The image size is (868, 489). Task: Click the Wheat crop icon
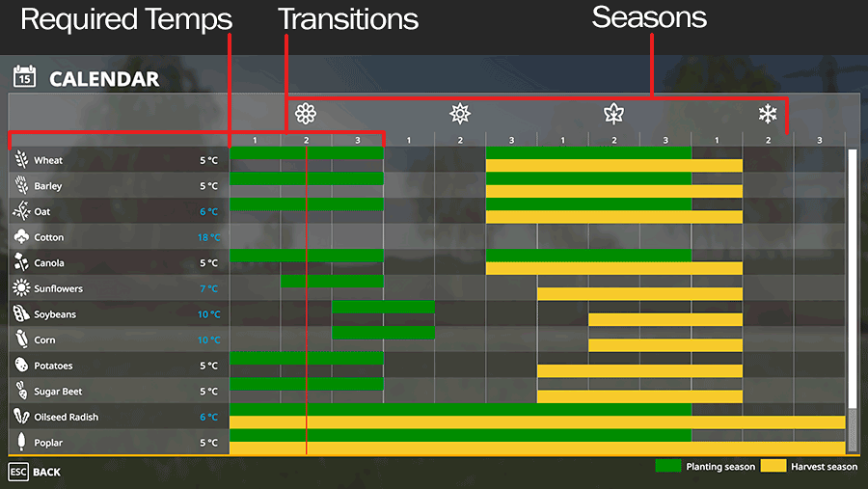(21, 159)
